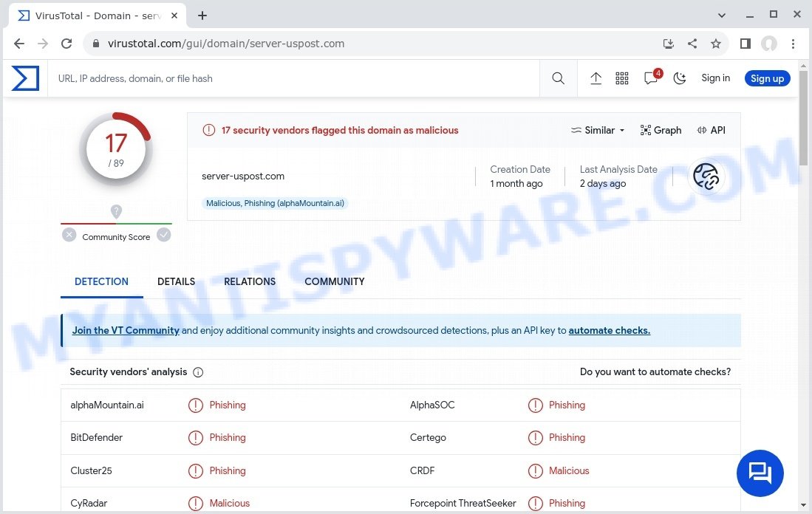Screen dimensions: 812x514
Task: Click community score downvote X icon
Action: (x=69, y=235)
